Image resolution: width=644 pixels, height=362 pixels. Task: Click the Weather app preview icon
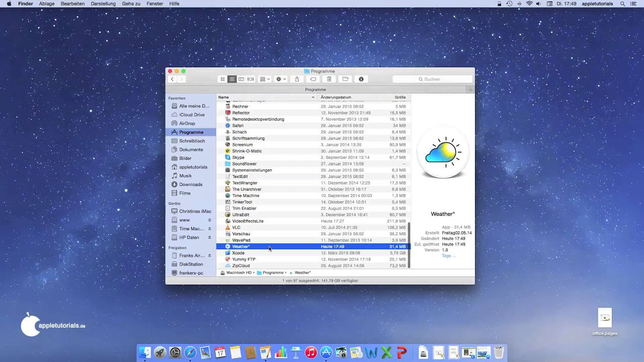click(x=443, y=152)
